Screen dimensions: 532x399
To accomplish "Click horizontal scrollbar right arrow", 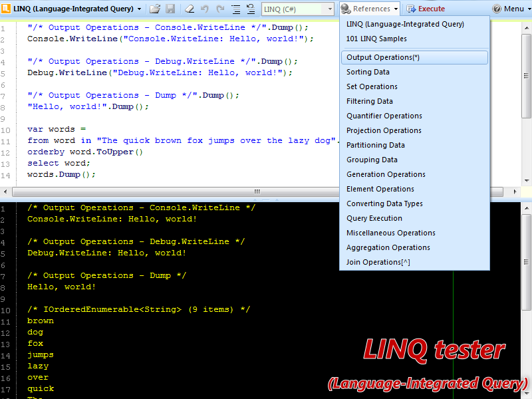I will [x=515, y=192].
